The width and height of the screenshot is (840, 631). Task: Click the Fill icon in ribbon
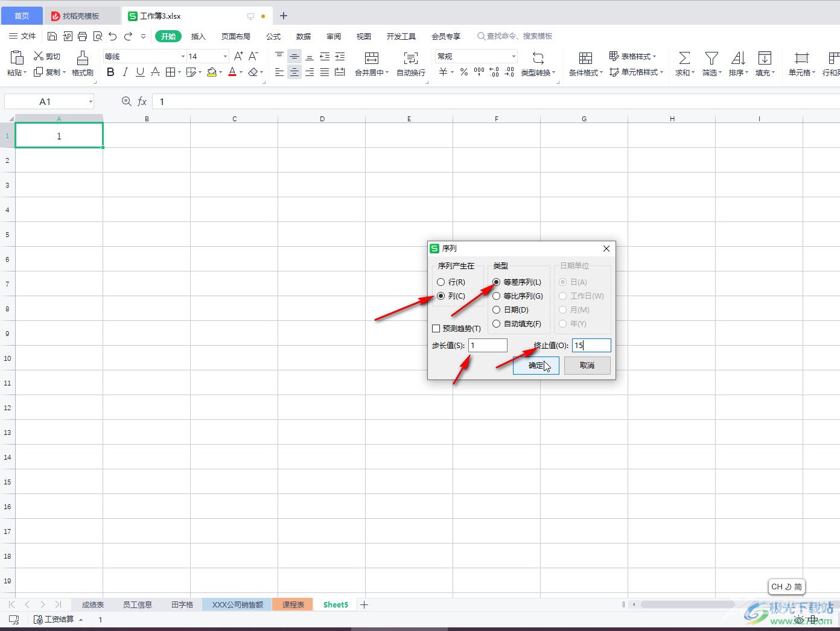pos(765,58)
